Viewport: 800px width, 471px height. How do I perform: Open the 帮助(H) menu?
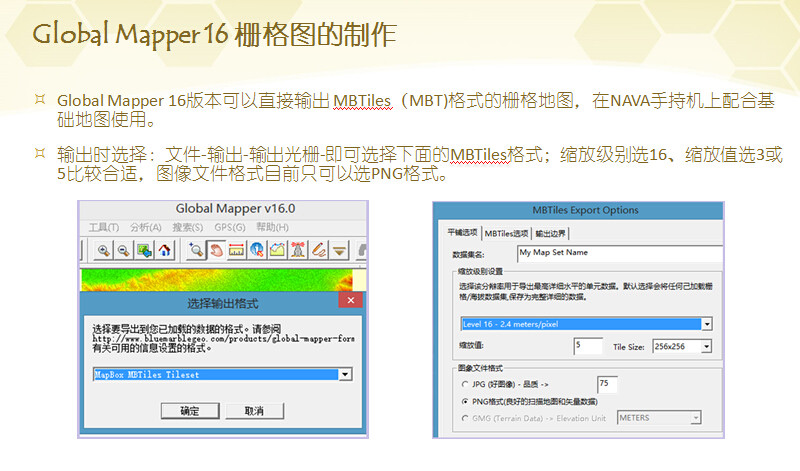(x=272, y=227)
